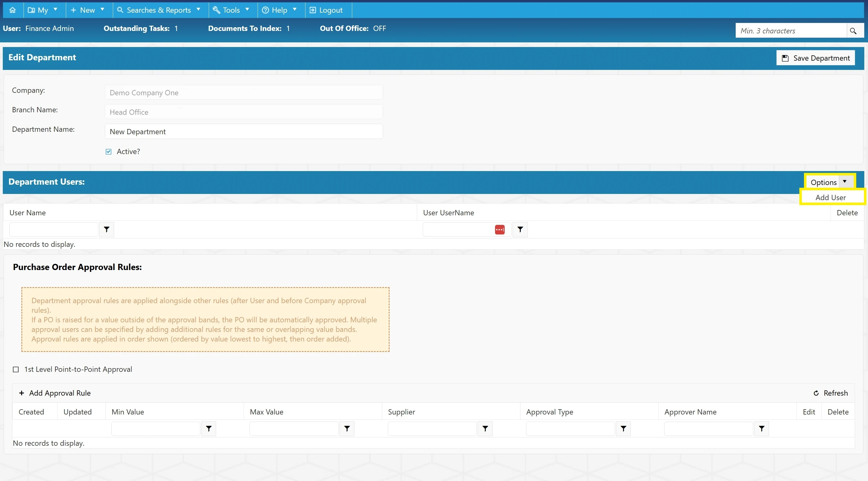This screenshot has width=868, height=481.
Task: Click the Refresh rules icon
Action: [816, 393]
